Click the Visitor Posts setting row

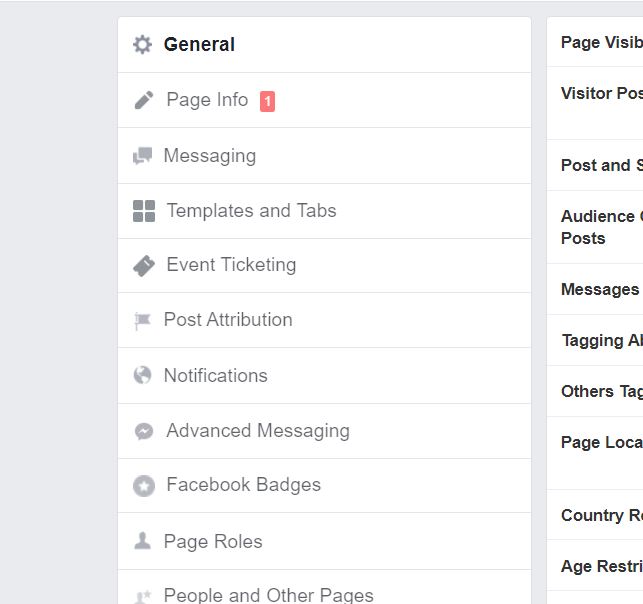[x=595, y=103]
